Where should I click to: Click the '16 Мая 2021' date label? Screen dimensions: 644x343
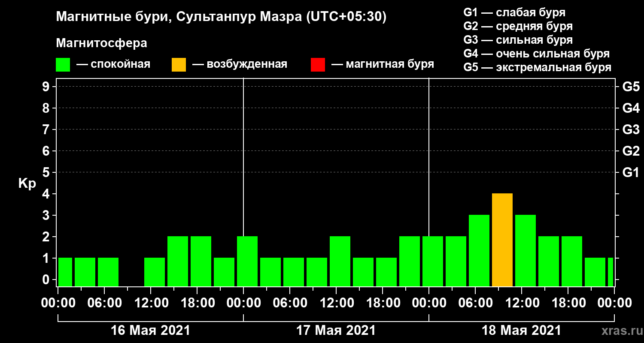point(150,331)
